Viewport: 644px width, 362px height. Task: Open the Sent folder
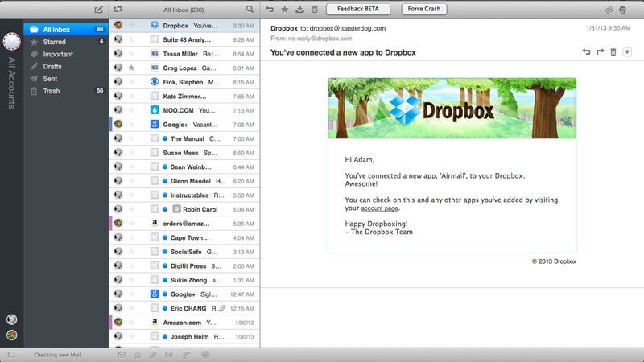[x=66, y=79]
